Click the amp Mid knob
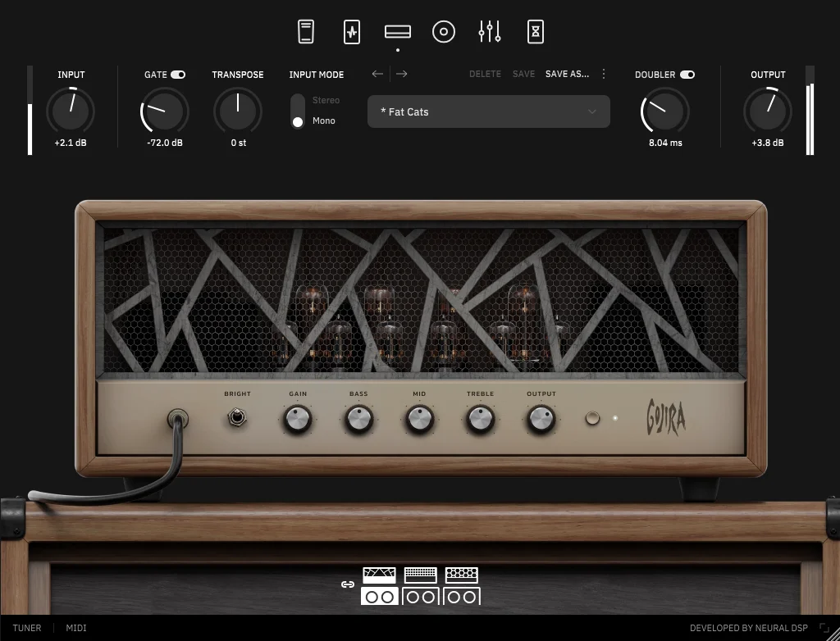 pyautogui.click(x=419, y=419)
